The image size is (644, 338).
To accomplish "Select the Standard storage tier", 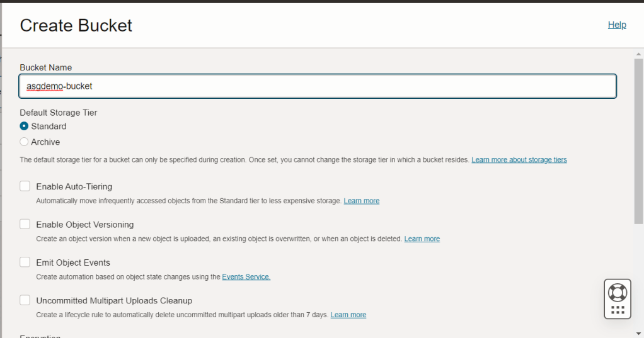I will click(x=25, y=127).
